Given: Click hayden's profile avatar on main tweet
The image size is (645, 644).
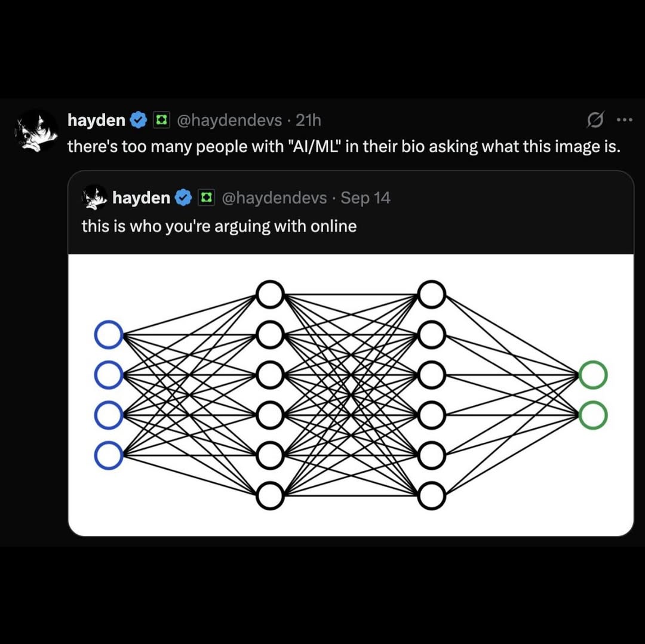Looking at the screenshot, I should (x=36, y=131).
